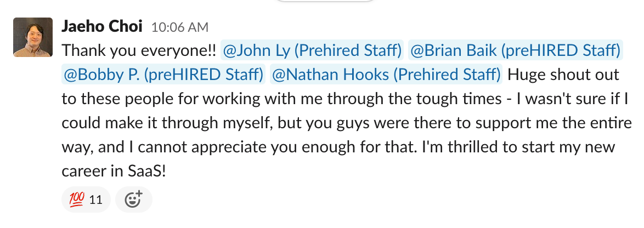Click Jaeho Choi's profile avatar photo
Screen dimensions: 644x228
pos(33,37)
